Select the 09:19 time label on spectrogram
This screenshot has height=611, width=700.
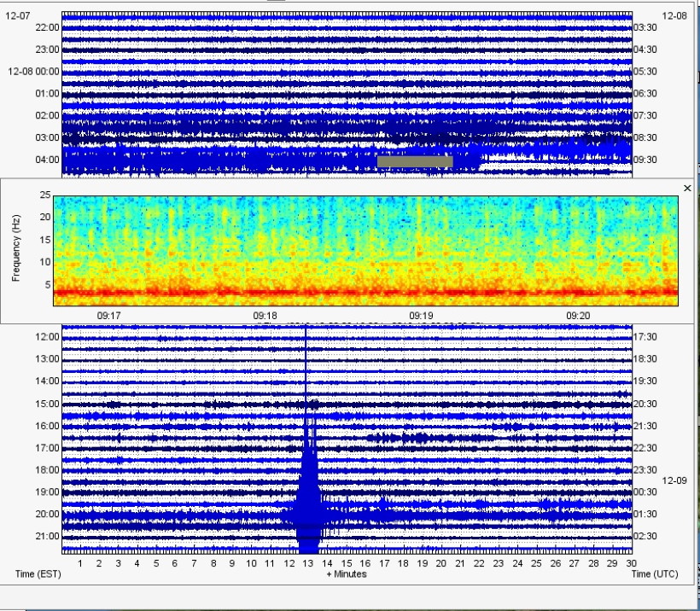[421, 315]
